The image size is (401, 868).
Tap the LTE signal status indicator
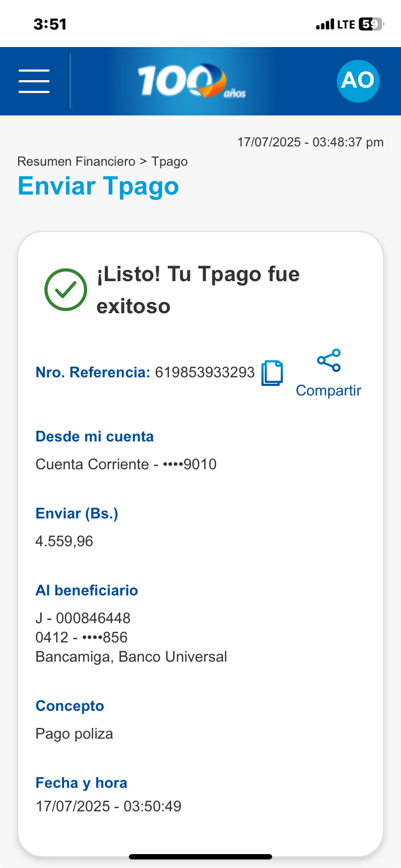pyautogui.click(x=335, y=24)
